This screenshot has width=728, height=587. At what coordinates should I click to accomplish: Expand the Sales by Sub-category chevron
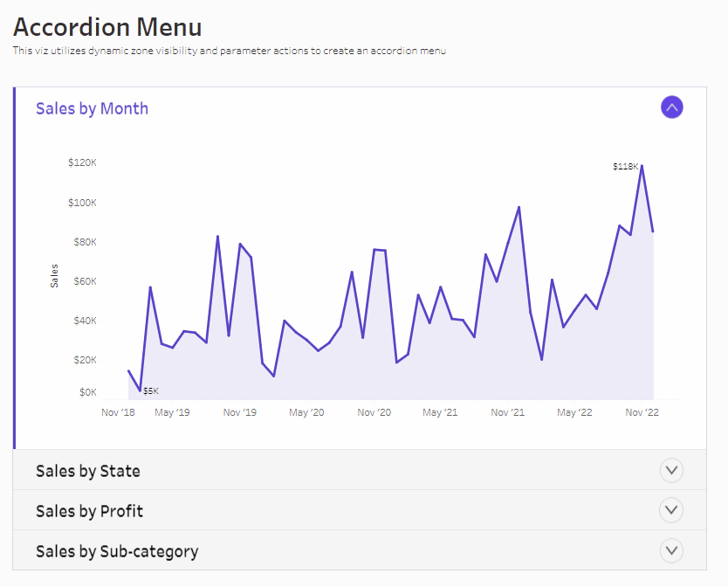tap(671, 551)
